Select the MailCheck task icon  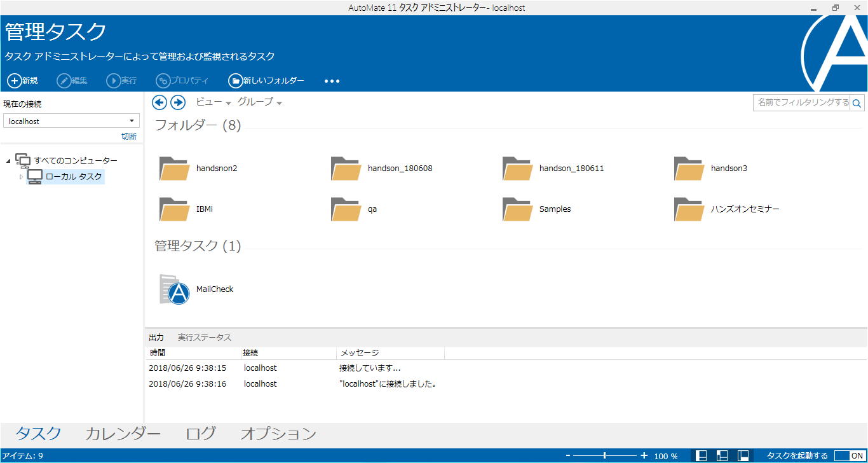175,289
